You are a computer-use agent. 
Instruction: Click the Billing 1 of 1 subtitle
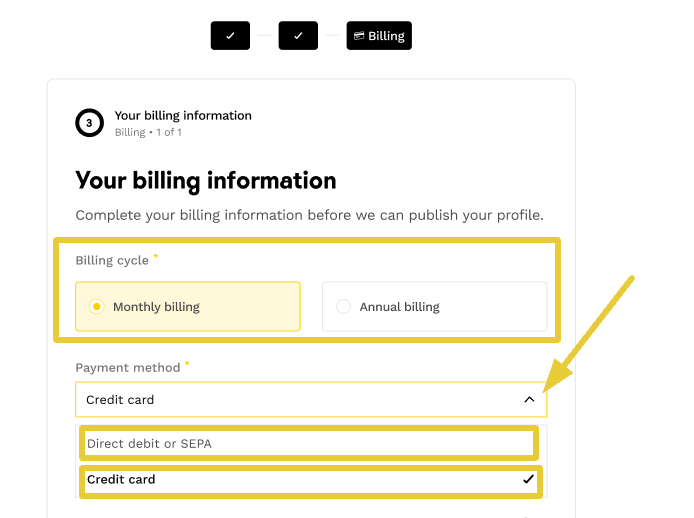point(148,132)
